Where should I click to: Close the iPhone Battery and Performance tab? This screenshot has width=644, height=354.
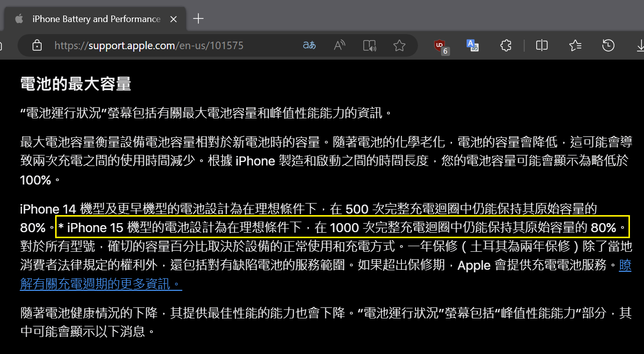173,19
